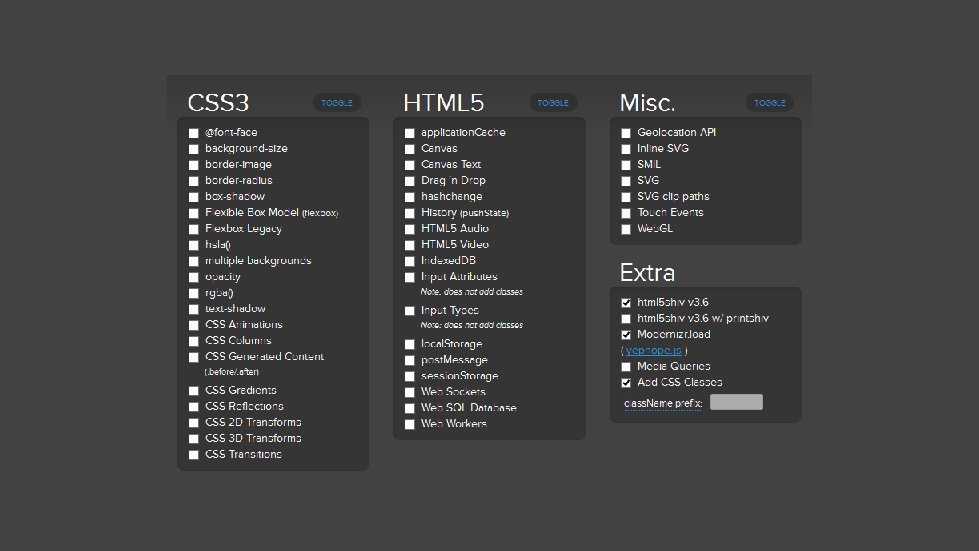
Task: Select the Web Workers checkbox
Action: [410, 425]
